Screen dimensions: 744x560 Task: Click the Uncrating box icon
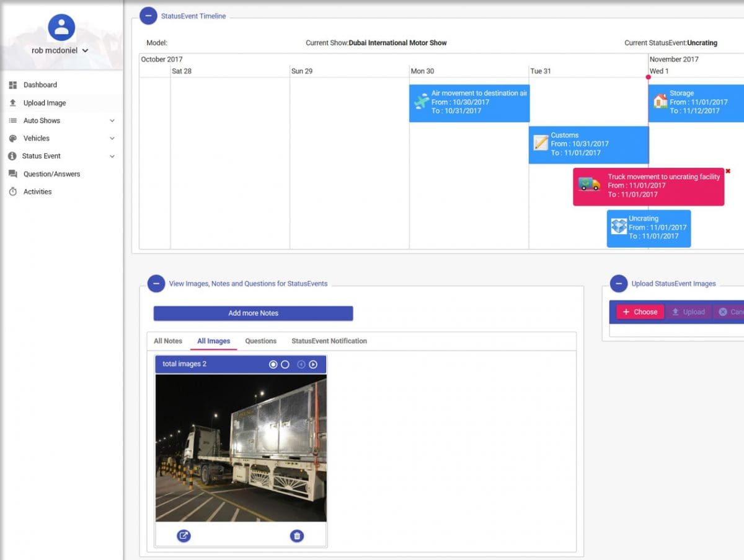click(x=619, y=227)
